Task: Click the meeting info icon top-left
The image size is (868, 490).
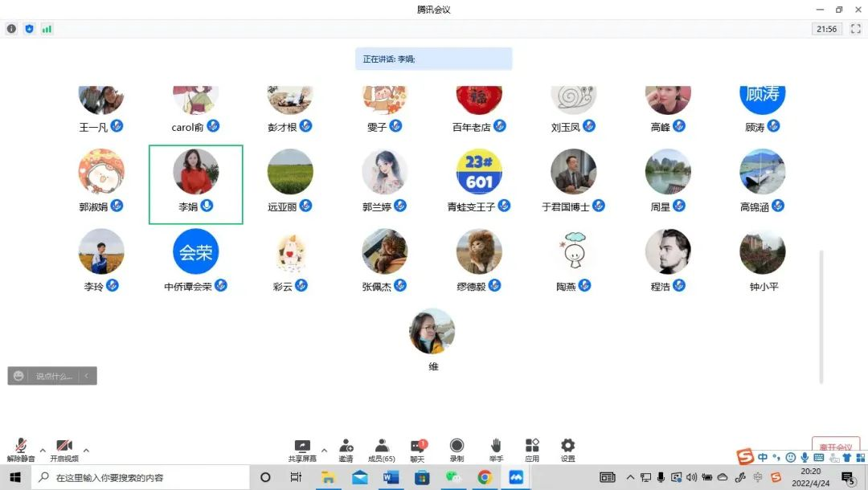Action: point(11,29)
